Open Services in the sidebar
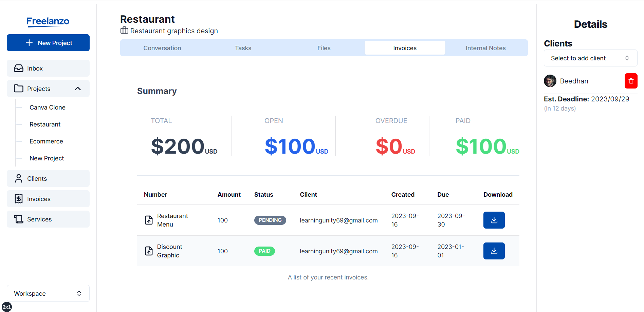The width and height of the screenshot is (644, 312). pyautogui.click(x=48, y=219)
